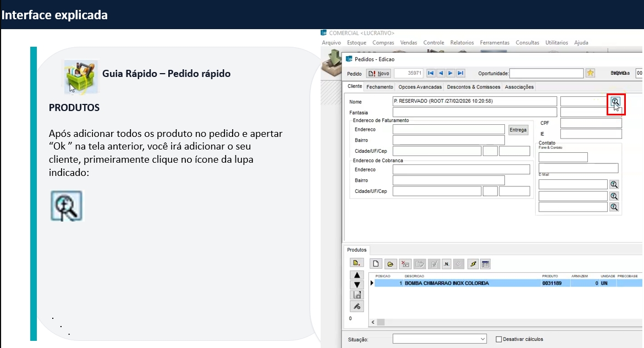This screenshot has height=348, width=644.
Task: Switch to the Descontos & Comissoes tab
Action: [x=473, y=87]
